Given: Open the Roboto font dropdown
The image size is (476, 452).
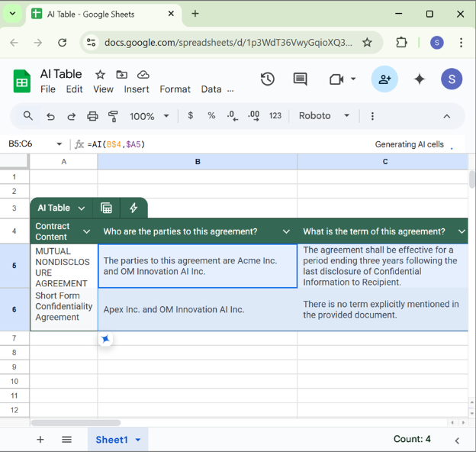Looking at the screenshot, I should point(323,116).
